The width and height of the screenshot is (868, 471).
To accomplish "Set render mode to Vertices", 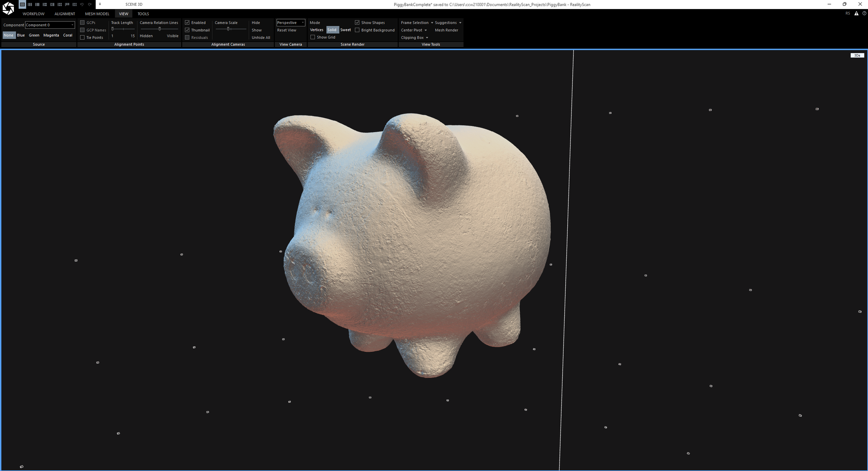I will [x=317, y=30].
